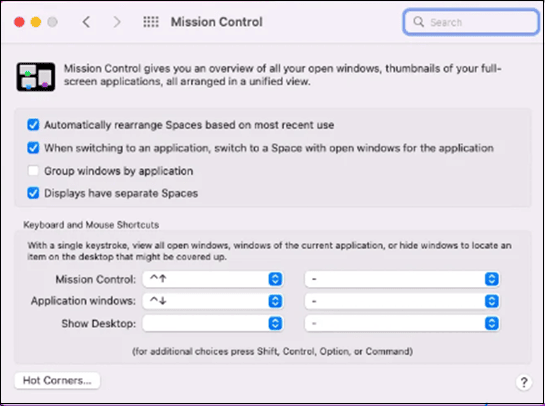Go forward with the right chevron
The width and height of the screenshot is (545, 406).
(117, 22)
